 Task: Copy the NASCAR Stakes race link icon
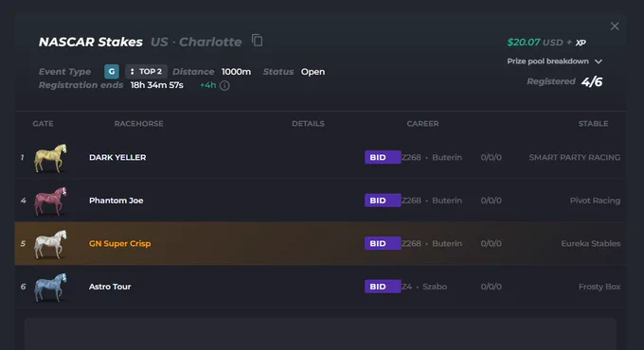coord(257,41)
